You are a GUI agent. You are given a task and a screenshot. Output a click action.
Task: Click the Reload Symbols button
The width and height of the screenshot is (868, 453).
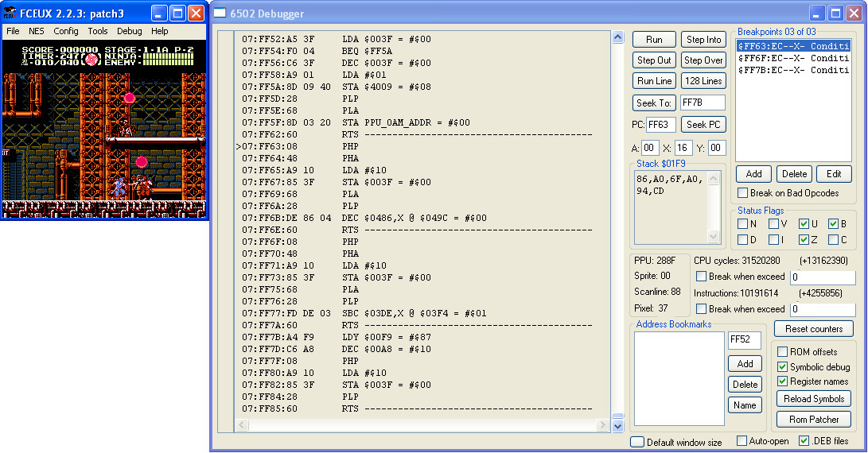pos(814,399)
